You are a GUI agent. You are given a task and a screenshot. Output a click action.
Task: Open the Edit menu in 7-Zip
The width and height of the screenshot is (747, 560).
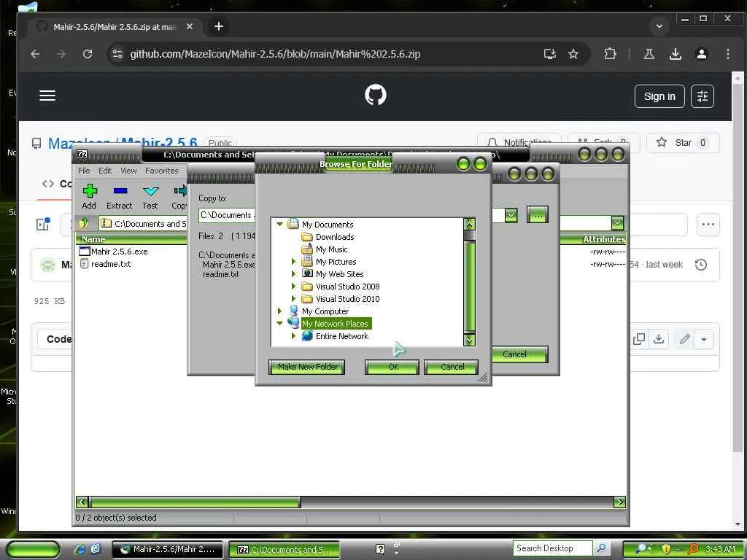point(105,171)
